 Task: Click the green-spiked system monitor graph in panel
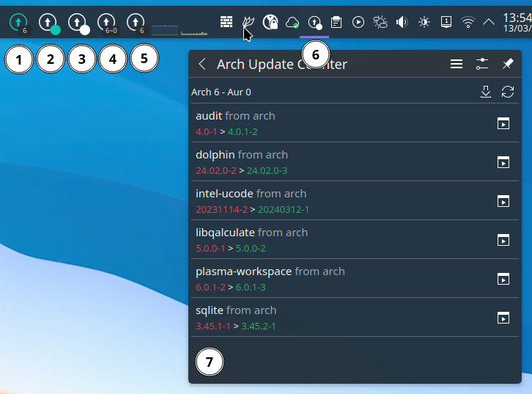pyautogui.click(x=194, y=32)
